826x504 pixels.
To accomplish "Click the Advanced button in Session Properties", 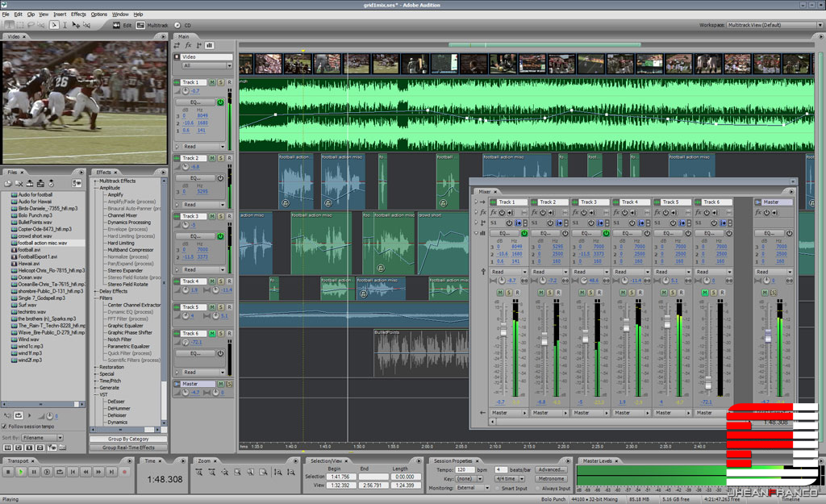I will click(x=551, y=469).
